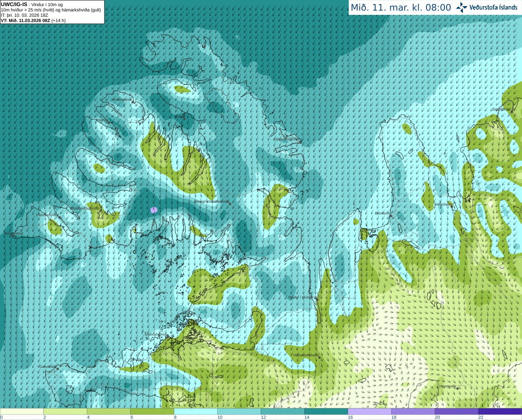Viewport: 522px width, 420px height.
Task: Click the Bíldudalsflugvöllur station label
Action: point(85,208)
